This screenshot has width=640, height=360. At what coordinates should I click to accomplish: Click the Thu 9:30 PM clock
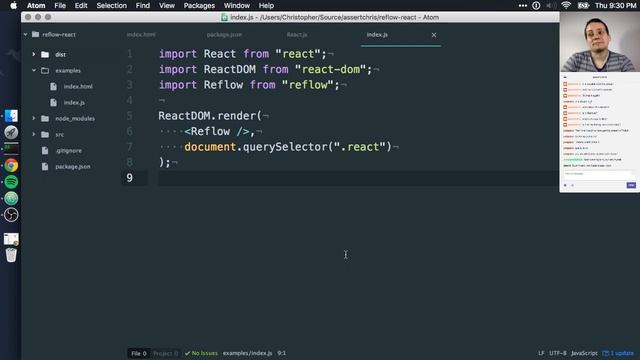[616, 6]
